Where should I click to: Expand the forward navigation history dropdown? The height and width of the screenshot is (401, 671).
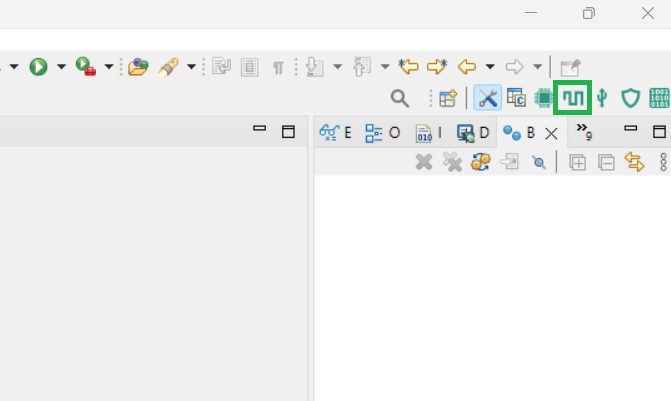(x=537, y=67)
